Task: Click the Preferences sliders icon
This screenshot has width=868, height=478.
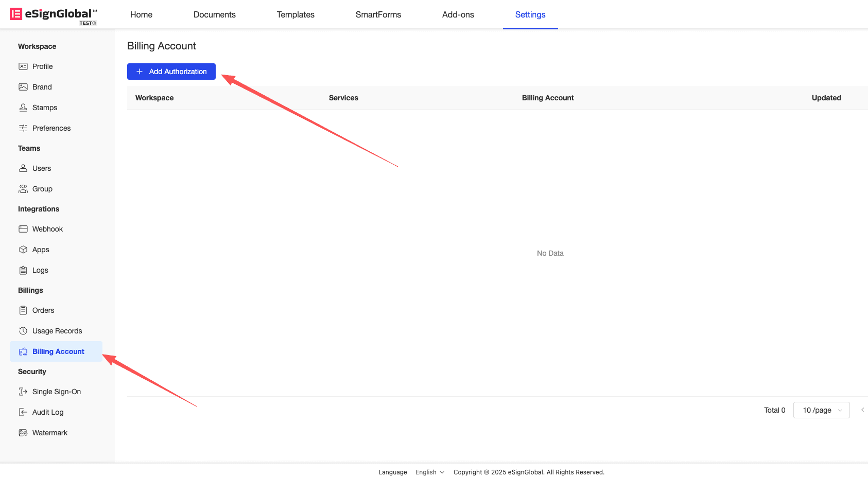Action: (23, 128)
